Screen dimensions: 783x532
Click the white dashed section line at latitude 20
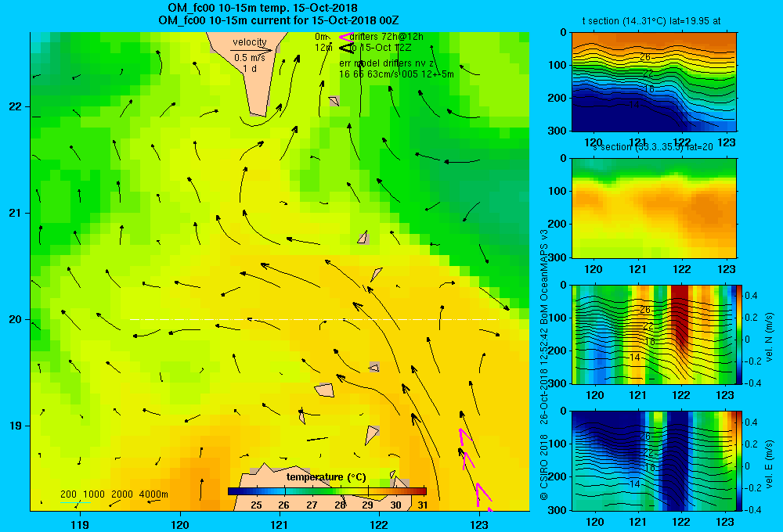[314, 319]
